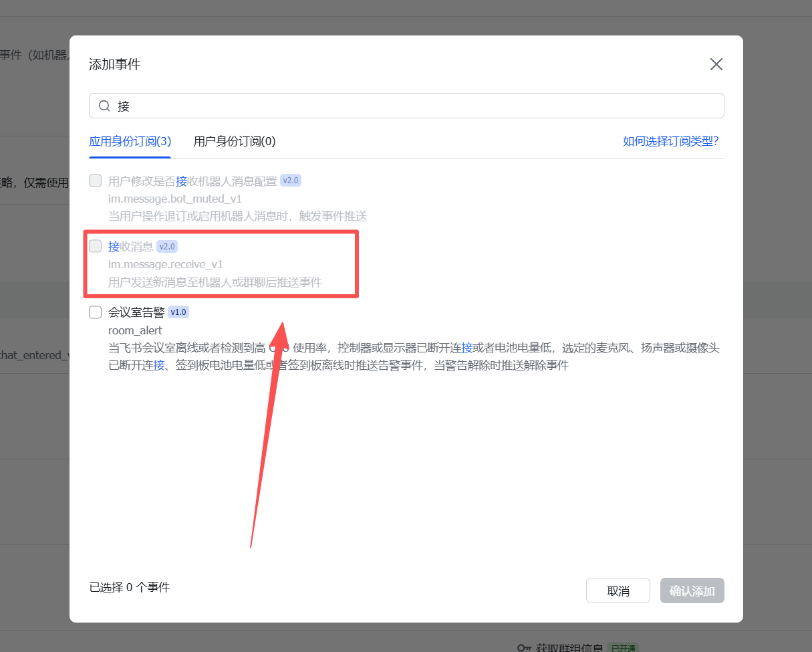Select the room_alert event name
Screen dimensions: 812x652
[135, 330]
